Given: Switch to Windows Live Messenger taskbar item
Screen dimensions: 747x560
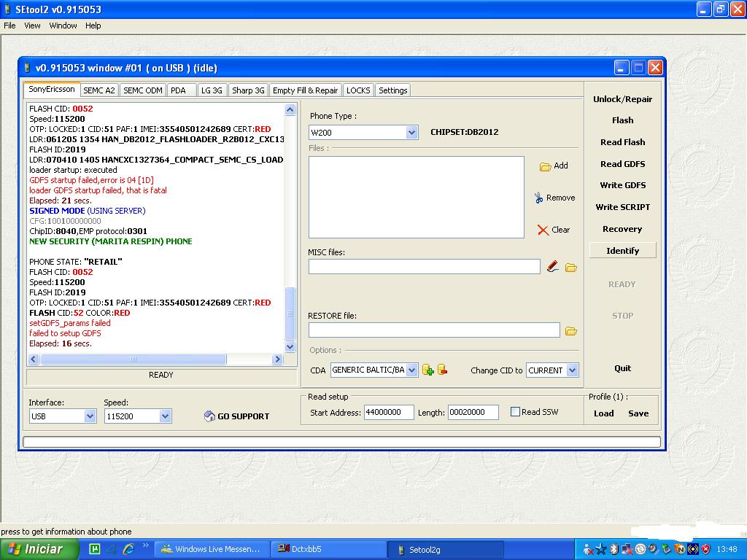Looking at the screenshot, I should click(212, 549).
